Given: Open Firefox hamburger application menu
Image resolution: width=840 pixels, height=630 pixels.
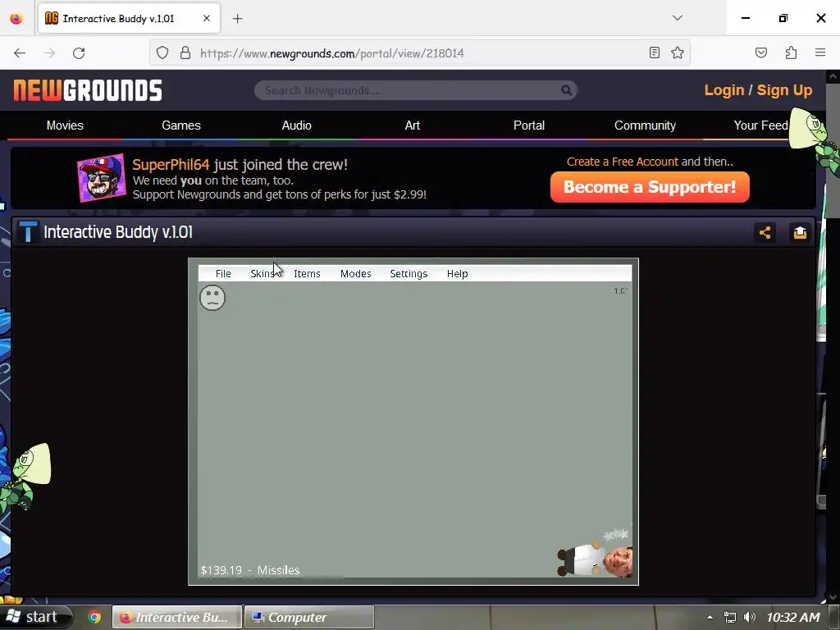Looking at the screenshot, I should [820, 52].
